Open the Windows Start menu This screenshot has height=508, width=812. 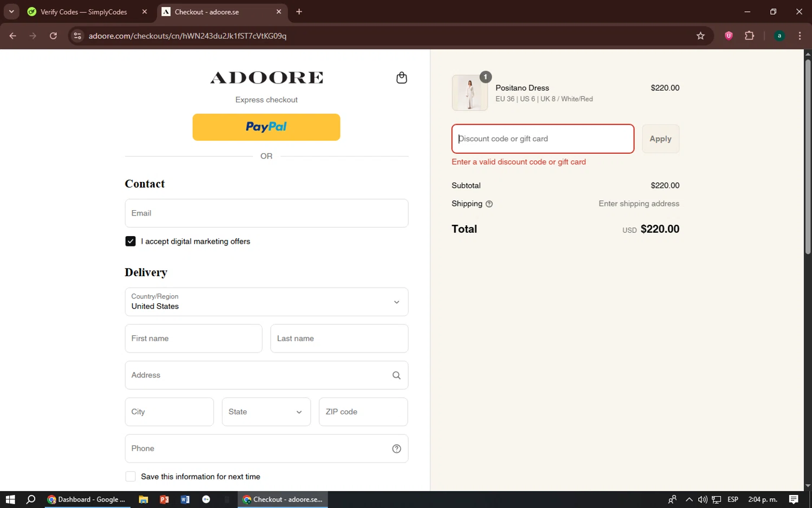(10, 499)
